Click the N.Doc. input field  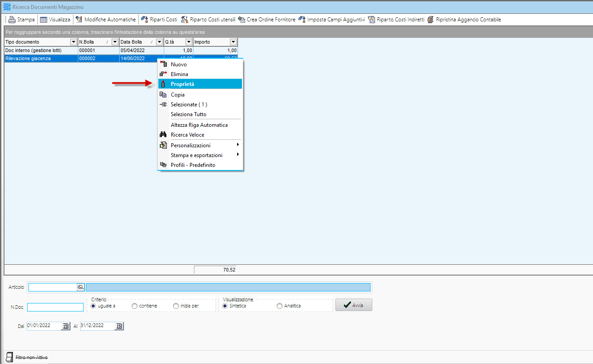click(55, 307)
